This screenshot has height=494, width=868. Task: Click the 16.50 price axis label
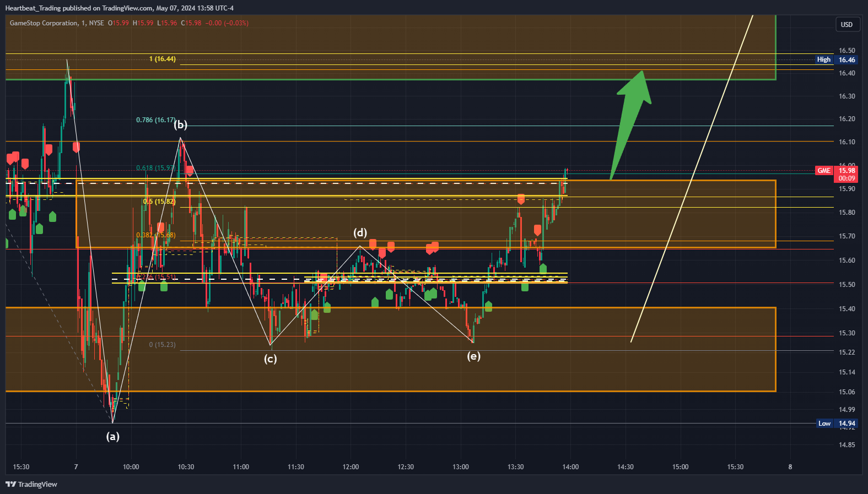click(847, 51)
